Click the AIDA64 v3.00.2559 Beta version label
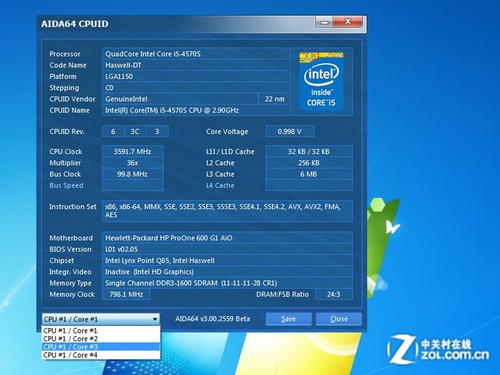The image size is (500, 375). (x=213, y=319)
